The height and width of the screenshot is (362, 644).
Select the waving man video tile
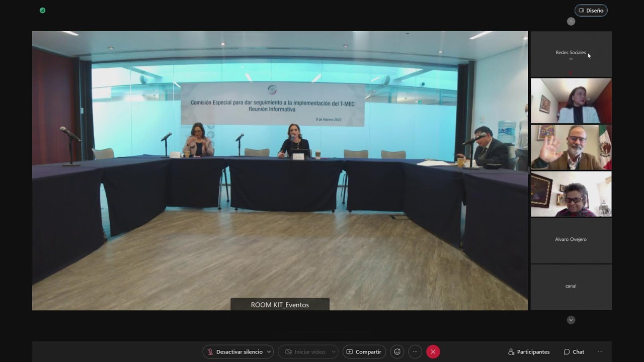click(571, 147)
